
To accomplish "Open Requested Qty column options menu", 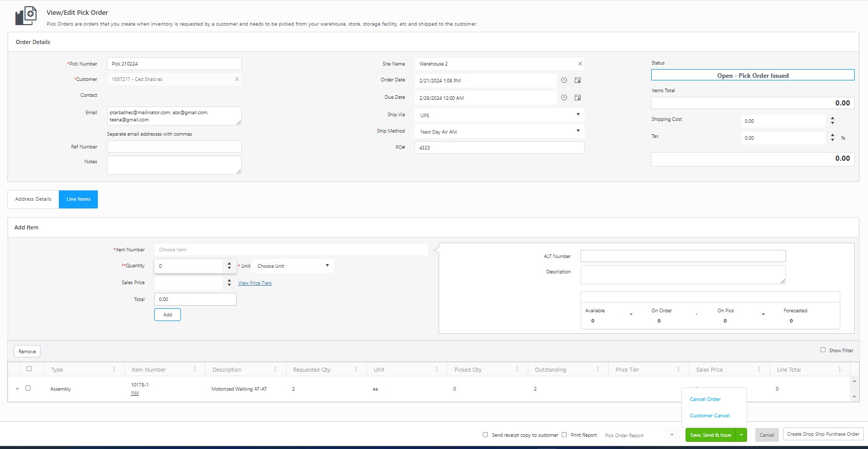I will tap(356, 369).
